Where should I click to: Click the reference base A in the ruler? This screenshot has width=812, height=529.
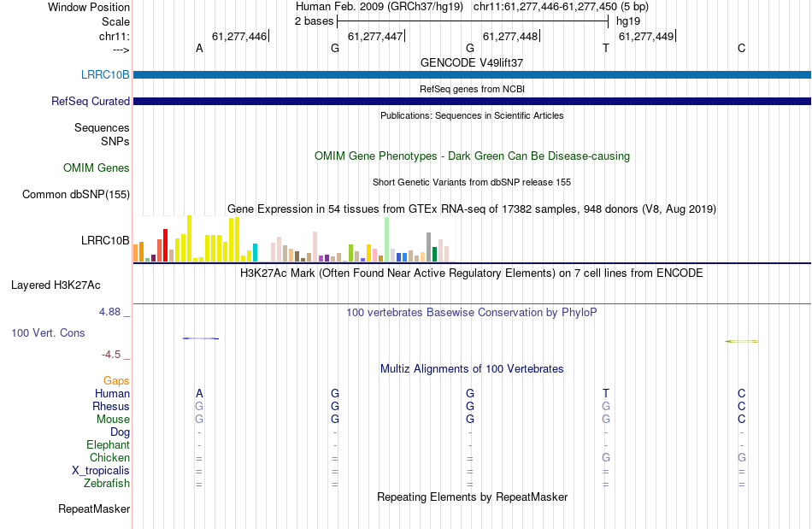point(199,48)
